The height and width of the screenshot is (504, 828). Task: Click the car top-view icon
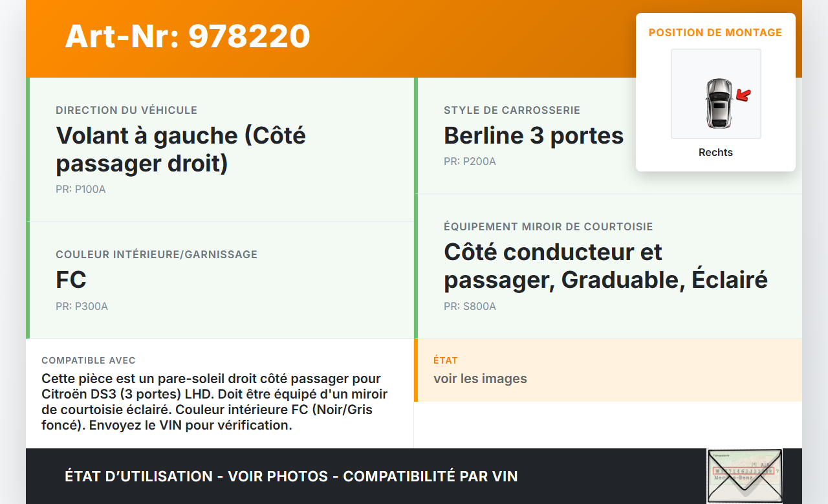718,103
